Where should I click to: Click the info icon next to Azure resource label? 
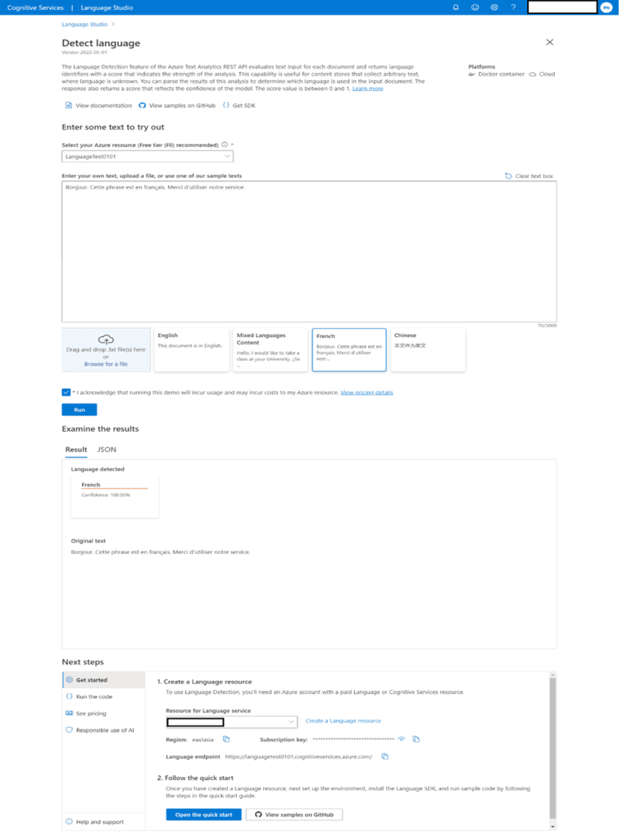click(225, 144)
